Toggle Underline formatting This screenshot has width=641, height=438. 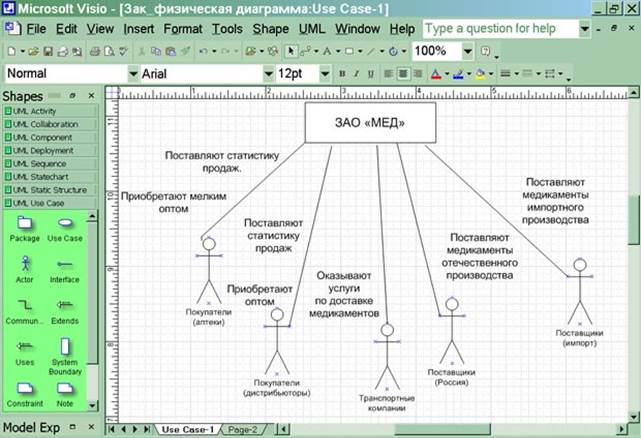(371, 74)
